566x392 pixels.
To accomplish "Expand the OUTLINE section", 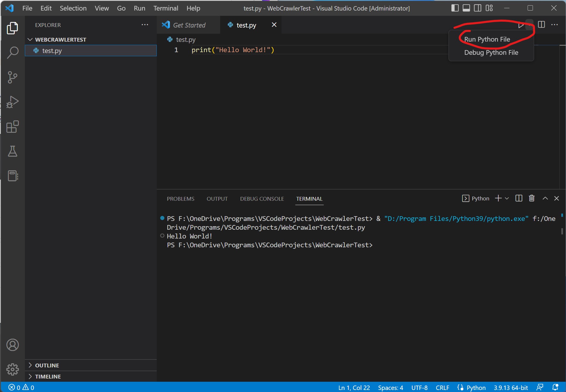I will coord(91,365).
